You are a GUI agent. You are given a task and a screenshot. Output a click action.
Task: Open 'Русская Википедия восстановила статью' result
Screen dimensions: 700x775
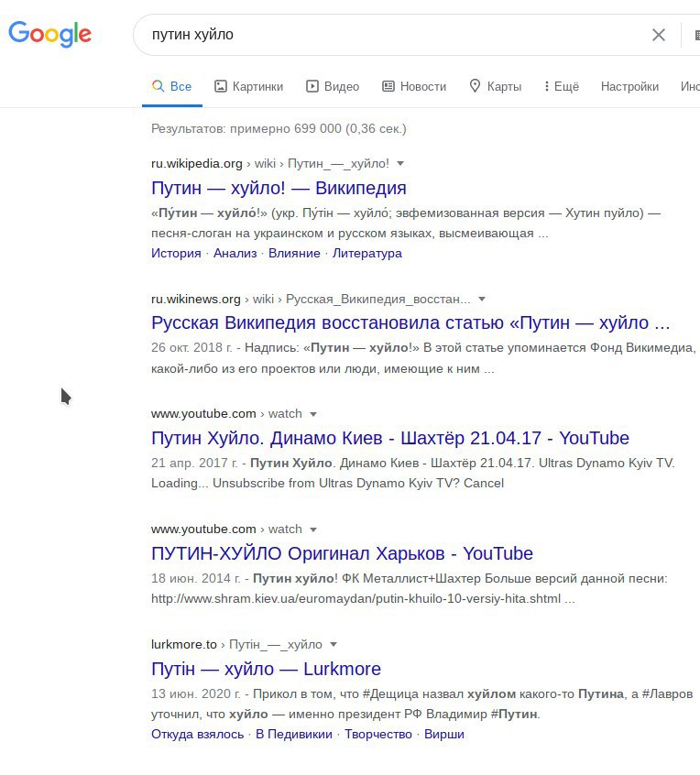(410, 322)
